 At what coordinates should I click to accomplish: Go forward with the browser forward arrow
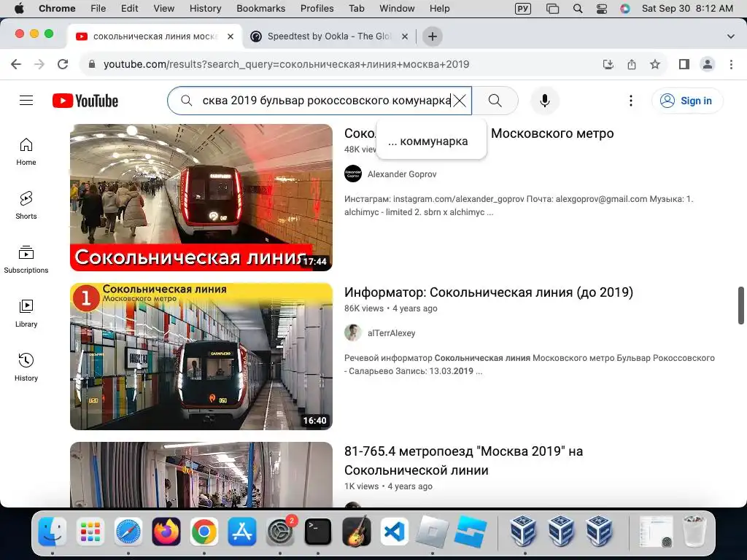(x=39, y=64)
